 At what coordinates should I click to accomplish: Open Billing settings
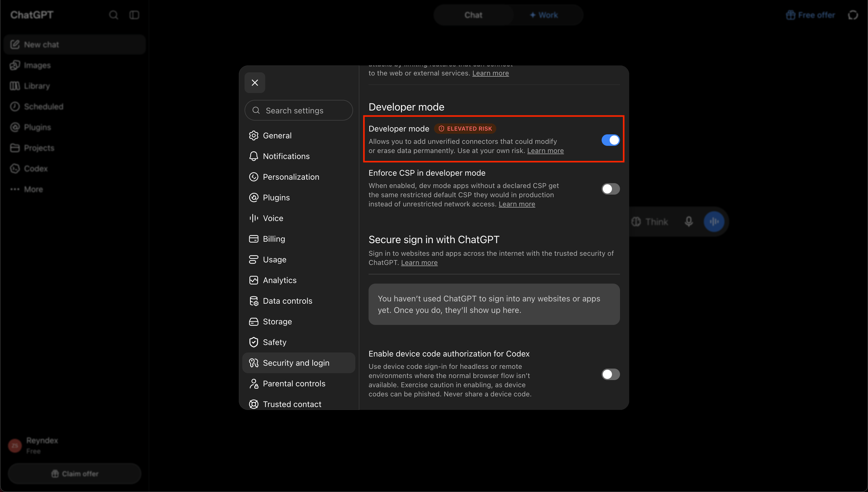(x=299, y=239)
